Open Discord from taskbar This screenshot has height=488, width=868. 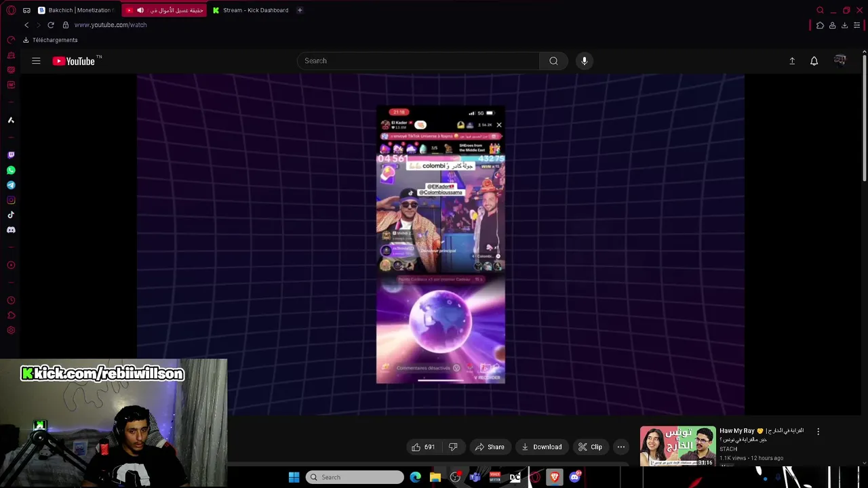click(575, 477)
